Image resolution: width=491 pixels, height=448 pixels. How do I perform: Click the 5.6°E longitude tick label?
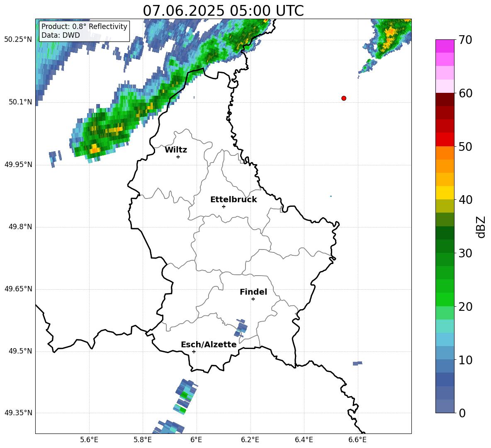(x=89, y=440)
